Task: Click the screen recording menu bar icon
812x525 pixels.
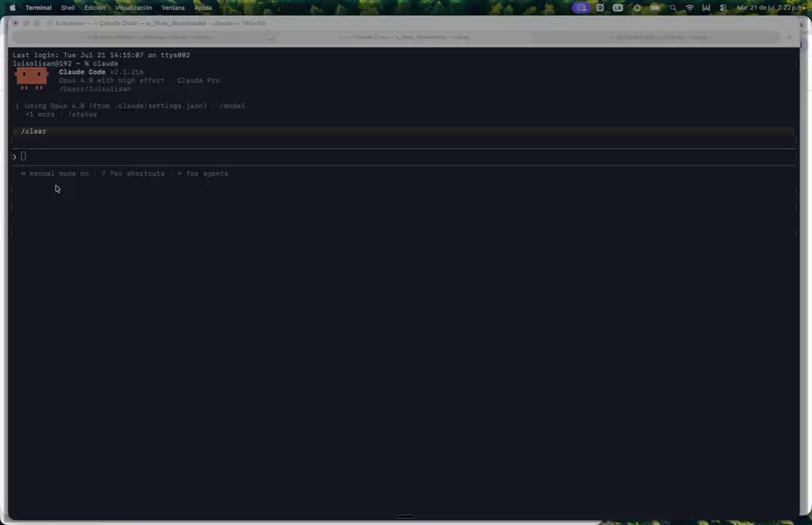Action: click(x=600, y=8)
